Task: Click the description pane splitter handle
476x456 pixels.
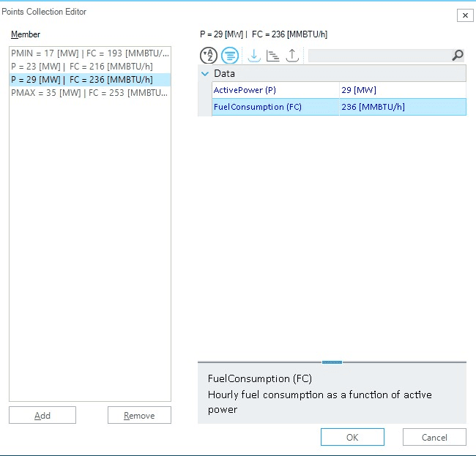Action: point(332,362)
